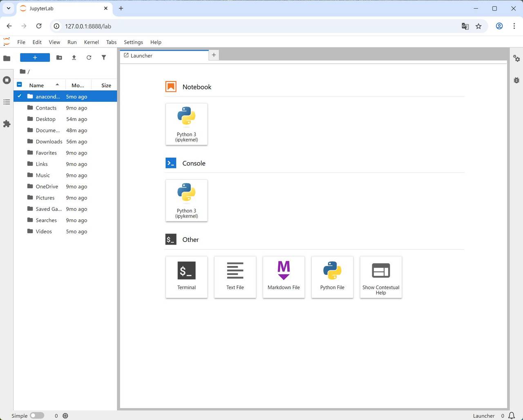The width and height of the screenshot is (523, 420).
Task: Reload the browser page
Action: tap(39, 26)
